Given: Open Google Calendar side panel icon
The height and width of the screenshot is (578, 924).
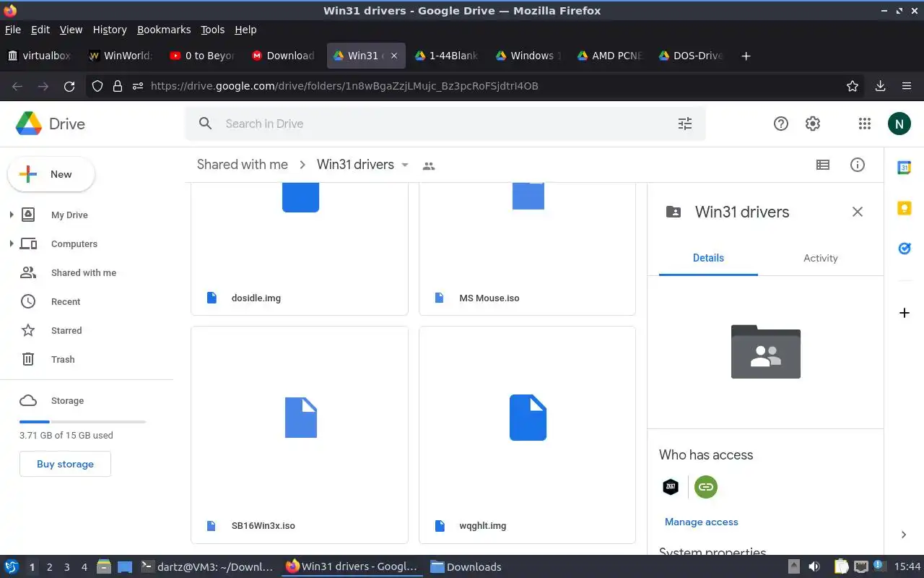Looking at the screenshot, I should click(x=904, y=167).
